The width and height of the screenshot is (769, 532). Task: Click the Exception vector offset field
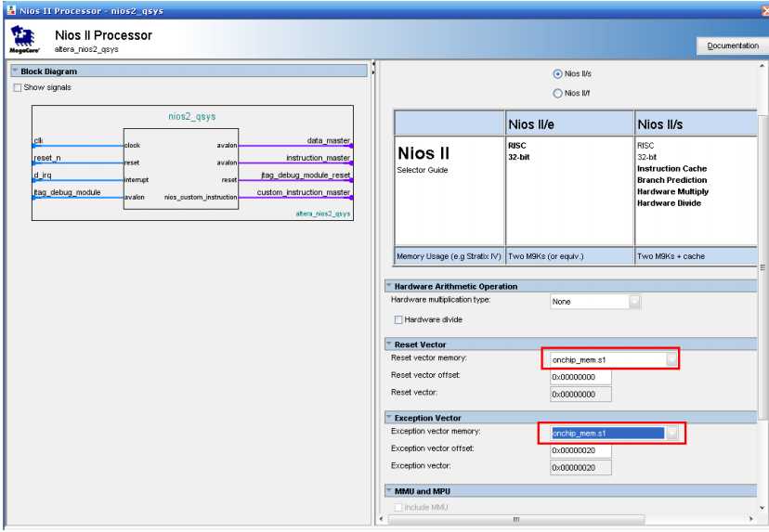coord(580,450)
